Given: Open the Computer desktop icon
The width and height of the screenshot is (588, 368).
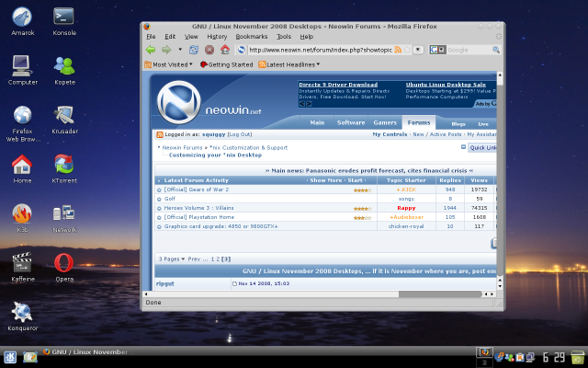Looking at the screenshot, I should pyautogui.click(x=22, y=70).
